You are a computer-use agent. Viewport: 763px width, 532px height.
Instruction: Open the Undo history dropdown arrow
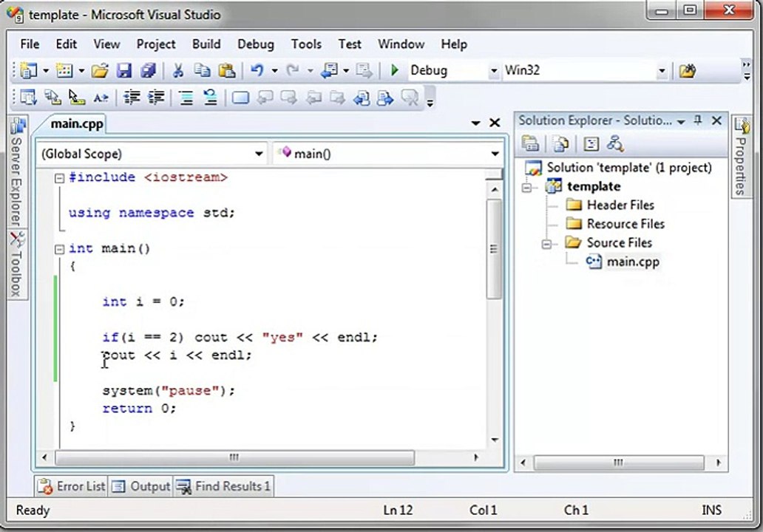[274, 71]
